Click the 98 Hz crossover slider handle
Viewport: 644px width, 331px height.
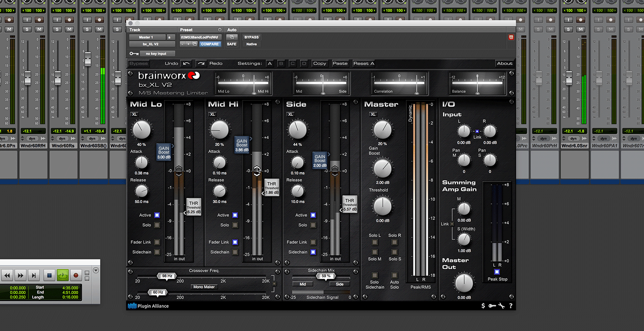tap(167, 276)
